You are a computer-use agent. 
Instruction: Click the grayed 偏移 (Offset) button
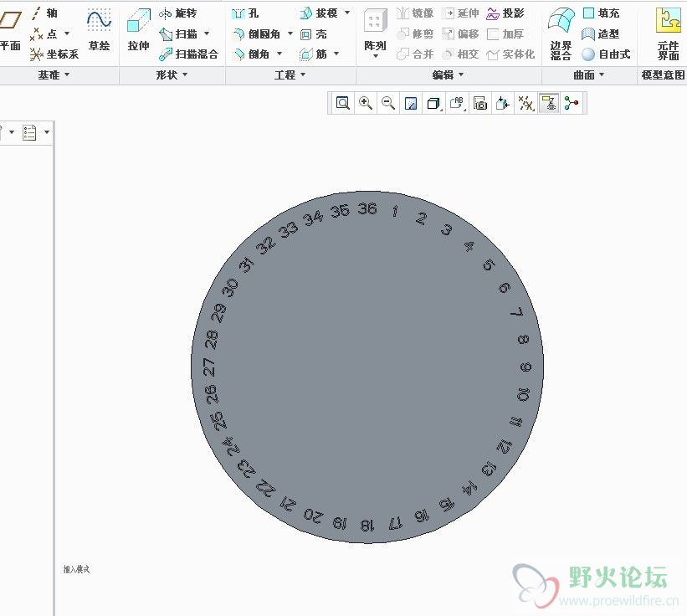pyautogui.click(x=460, y=33)
